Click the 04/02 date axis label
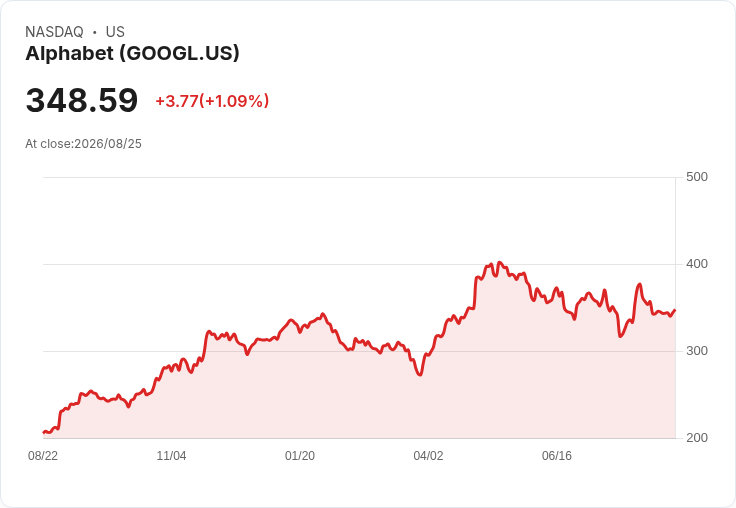 [428, 456]
